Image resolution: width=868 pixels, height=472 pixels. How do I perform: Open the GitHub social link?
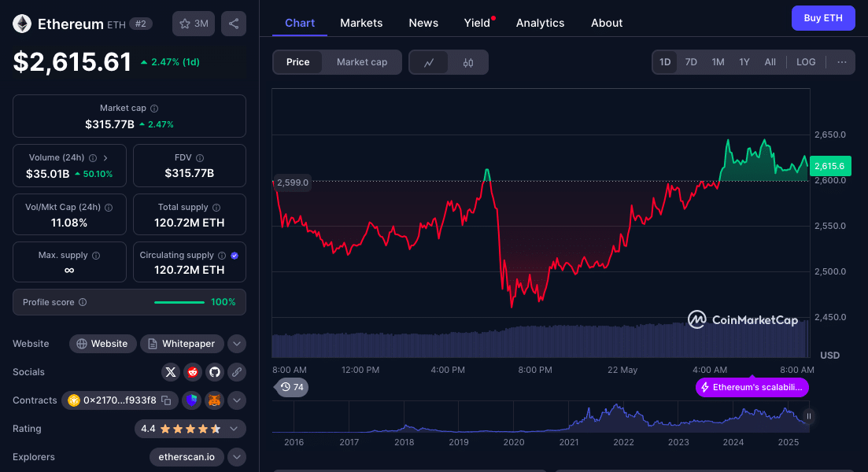[x=215, y=372]
